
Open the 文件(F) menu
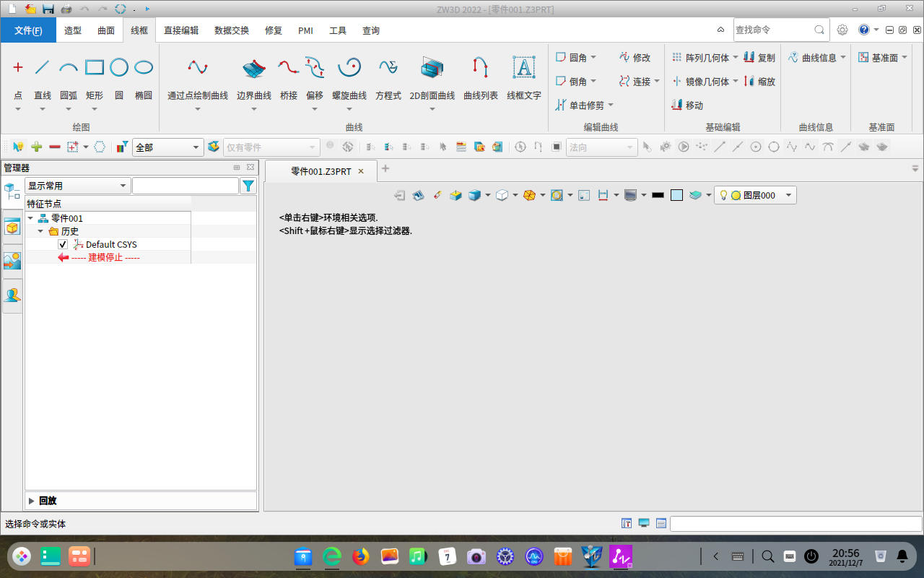(x=27, y=30)
